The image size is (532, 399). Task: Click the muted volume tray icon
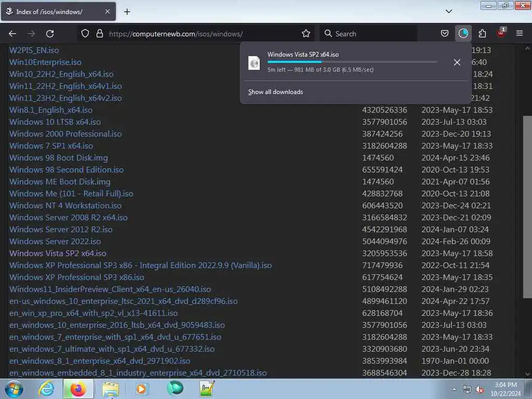(480, 390)
